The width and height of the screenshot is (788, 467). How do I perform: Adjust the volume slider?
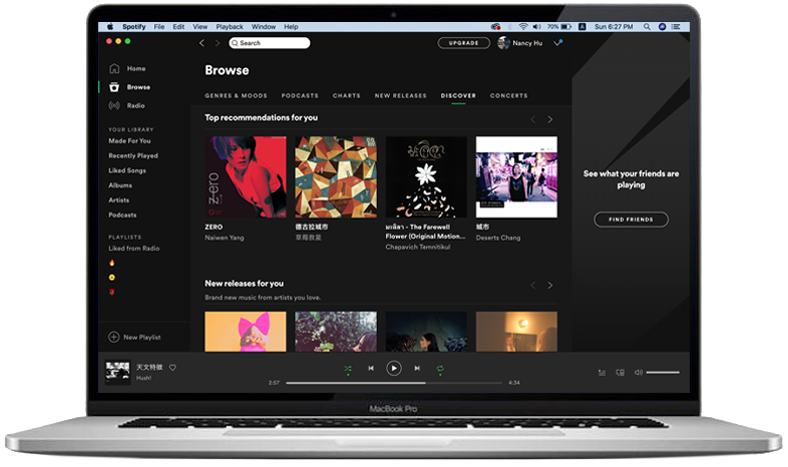click(663, 372)
